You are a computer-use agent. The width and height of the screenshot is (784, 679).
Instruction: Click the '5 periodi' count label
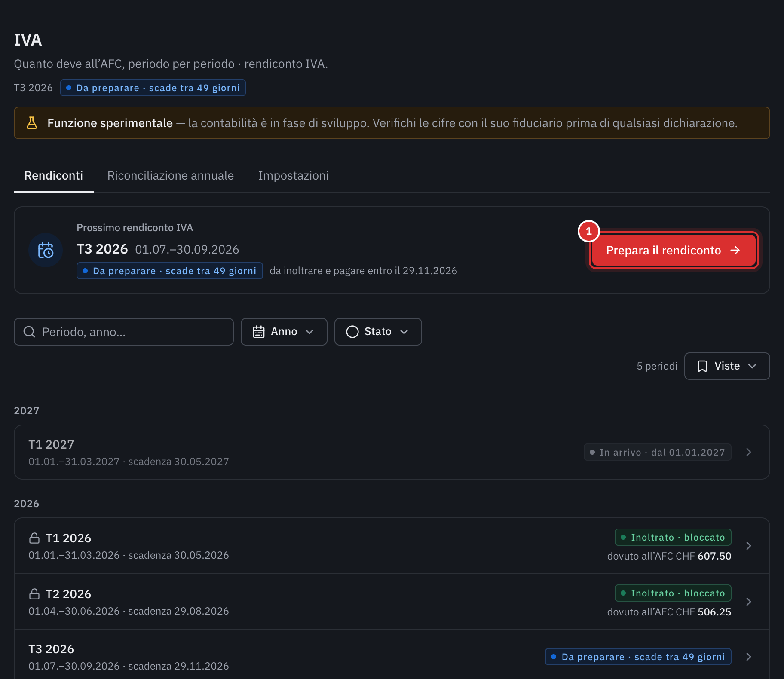point(657,366)
